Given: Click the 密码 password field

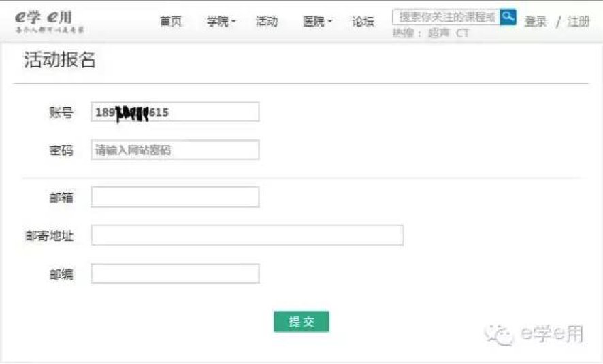Looking at the screenshot, I should click(x=175, y=150).
